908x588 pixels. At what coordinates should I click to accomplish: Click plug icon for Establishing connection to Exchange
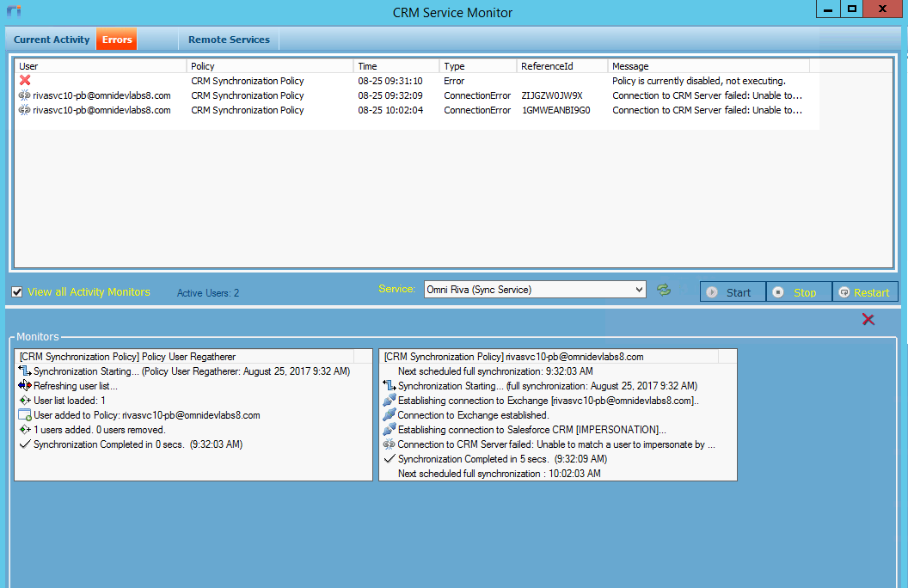tap(390, 400)
